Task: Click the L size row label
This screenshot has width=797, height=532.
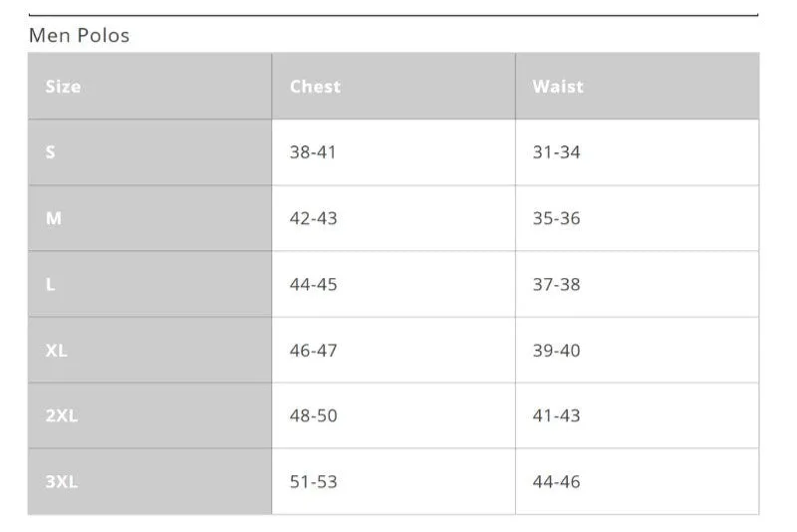Action: pyautogui.click(x=51, y=284)
